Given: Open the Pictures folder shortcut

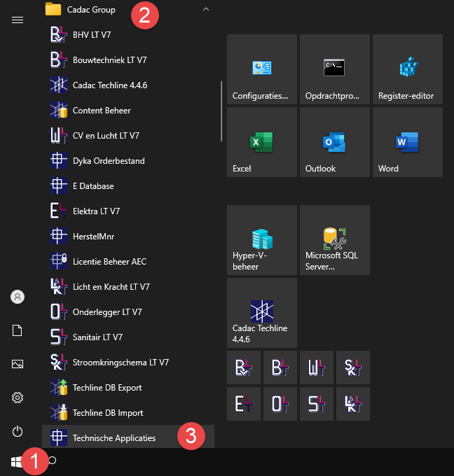Looking at the screenshot, I should 18,364.
